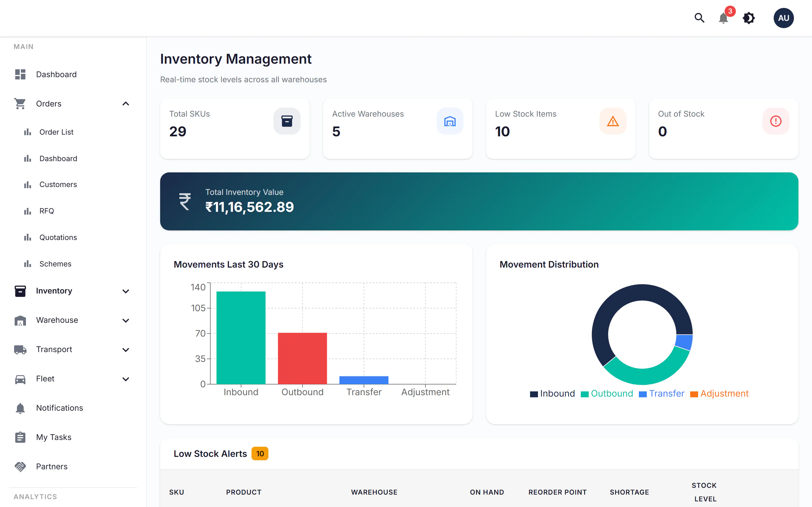Collapse the Orders menu chevron
This screenshot has width=812, height=507.
tap(126, 104)
